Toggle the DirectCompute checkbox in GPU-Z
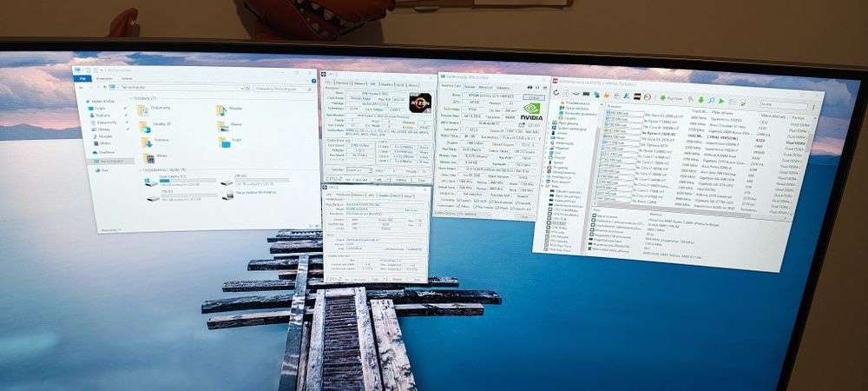Screen dimensions: 868x391 [491, 201]
